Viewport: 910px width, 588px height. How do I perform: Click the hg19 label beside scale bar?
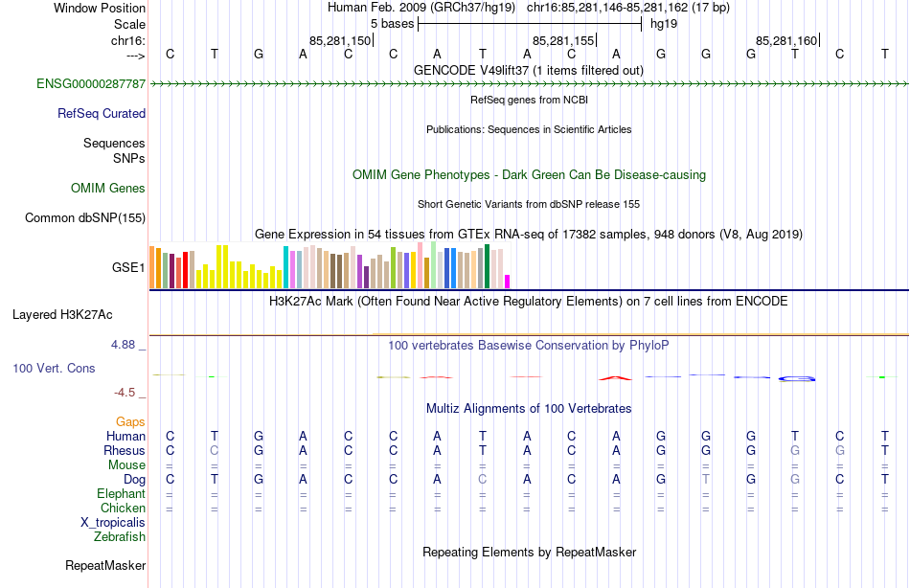[664, 24]
